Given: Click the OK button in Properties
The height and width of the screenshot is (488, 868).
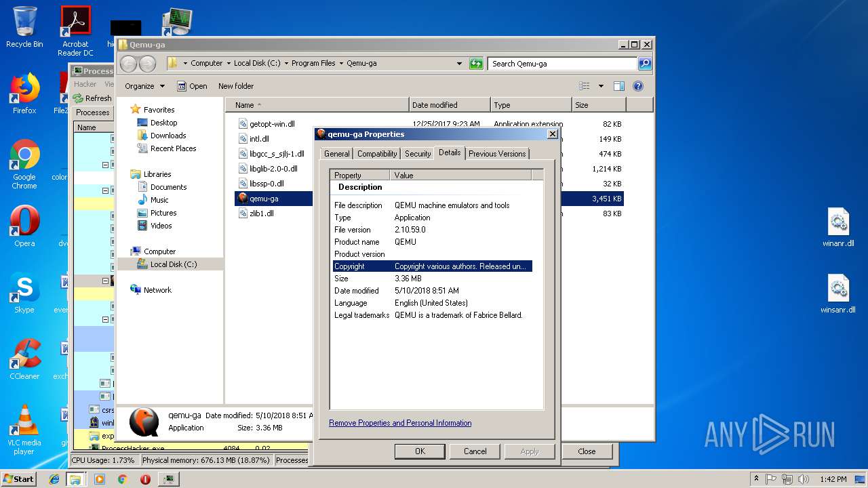Looking at the screenshot, I should coord(420,451).
